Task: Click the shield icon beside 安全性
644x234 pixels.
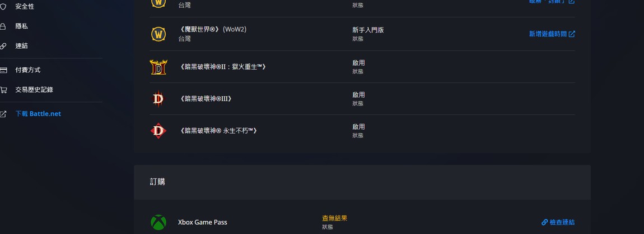Action: coord(3,7)
